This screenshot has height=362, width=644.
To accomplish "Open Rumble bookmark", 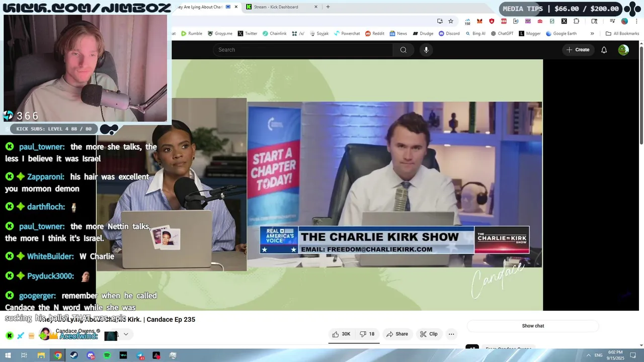I will point(192,34).
